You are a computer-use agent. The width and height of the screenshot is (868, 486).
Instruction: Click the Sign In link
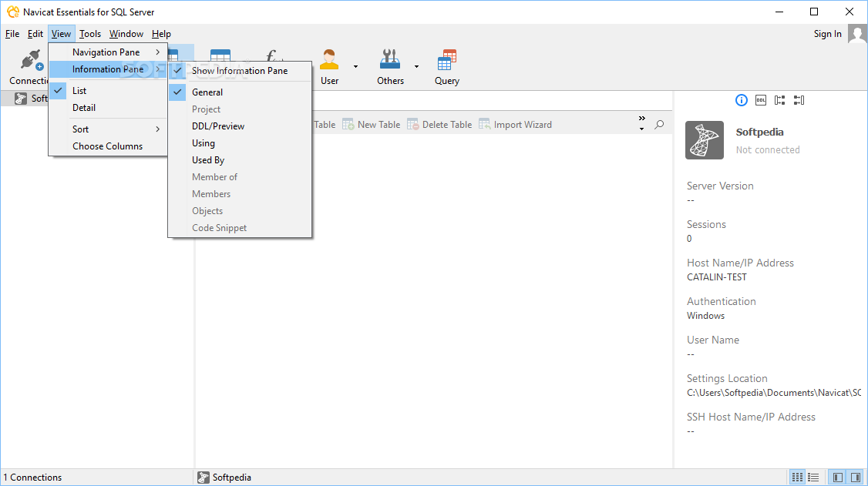[x=828, y=34]
